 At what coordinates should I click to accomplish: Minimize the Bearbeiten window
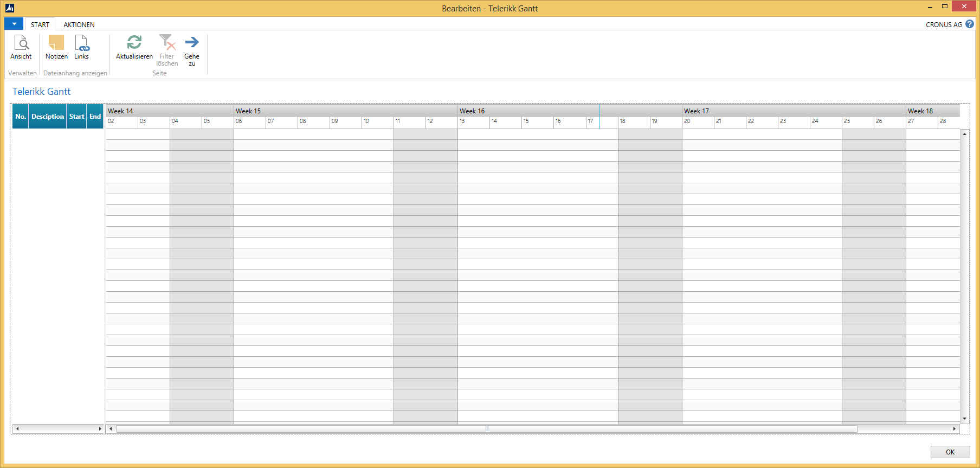[x=930, y=7]
